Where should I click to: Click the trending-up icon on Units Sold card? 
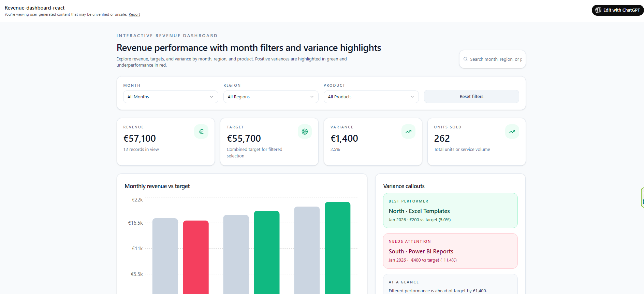[x=512, y=131]
